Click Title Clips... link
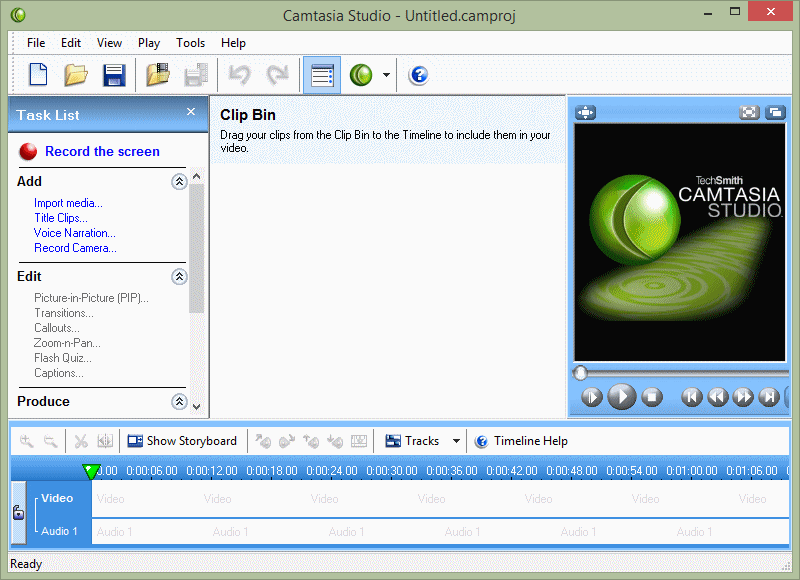This screenshot has width=800, height=580. (x=61, y=218)
